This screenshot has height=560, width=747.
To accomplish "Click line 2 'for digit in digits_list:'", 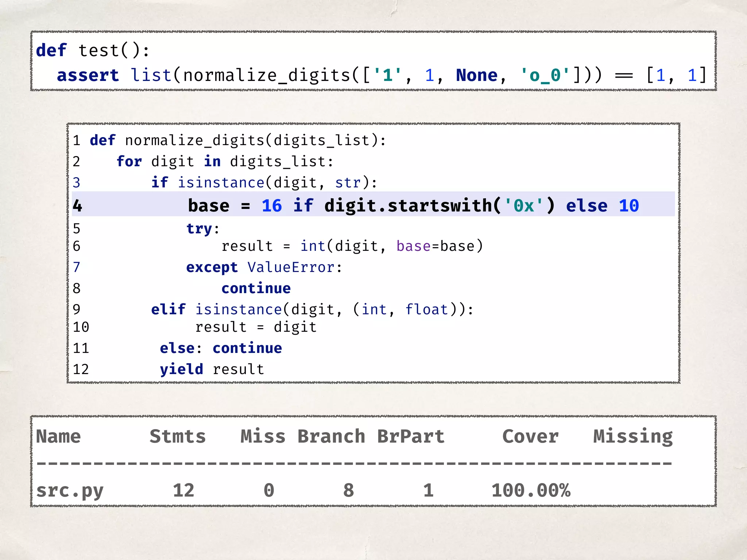I will point(225,162).
